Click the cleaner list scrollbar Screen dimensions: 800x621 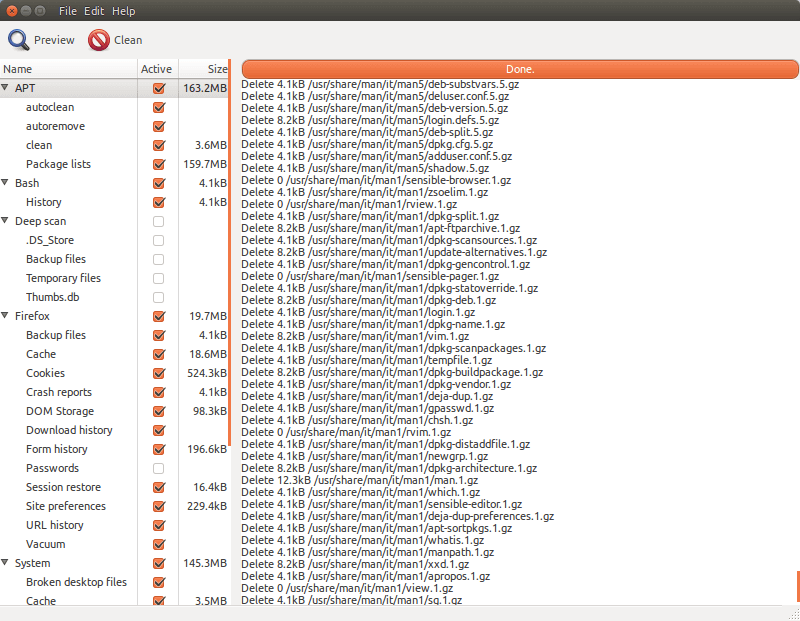(230, 253)
